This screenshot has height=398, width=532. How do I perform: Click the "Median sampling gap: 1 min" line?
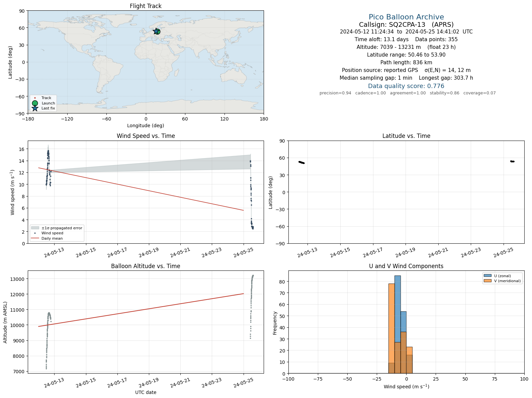coord(406,78)
